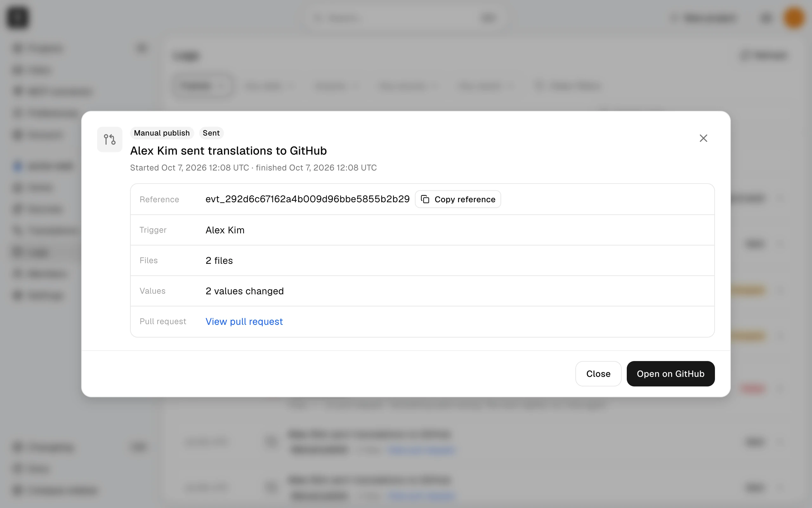The height and width of the screenshot is (508, 812).
Task: Click the Manual publish badge
Action: pos(162,133)
